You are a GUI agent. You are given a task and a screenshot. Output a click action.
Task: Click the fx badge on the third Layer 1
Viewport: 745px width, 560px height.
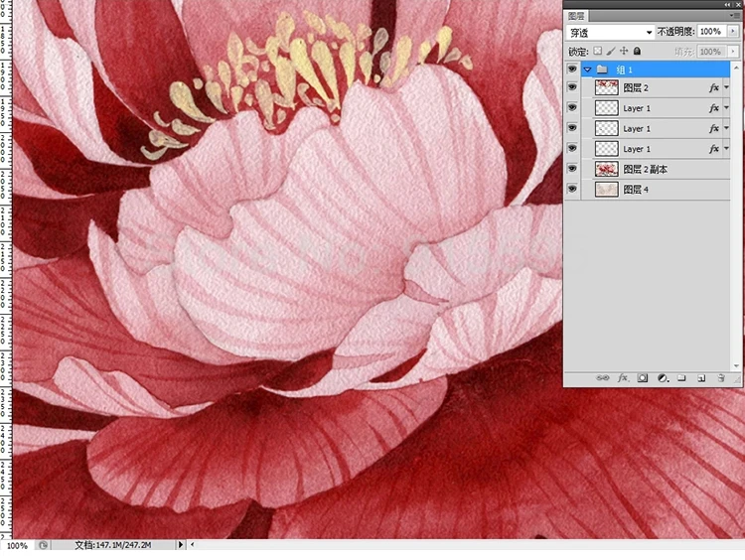713,149
